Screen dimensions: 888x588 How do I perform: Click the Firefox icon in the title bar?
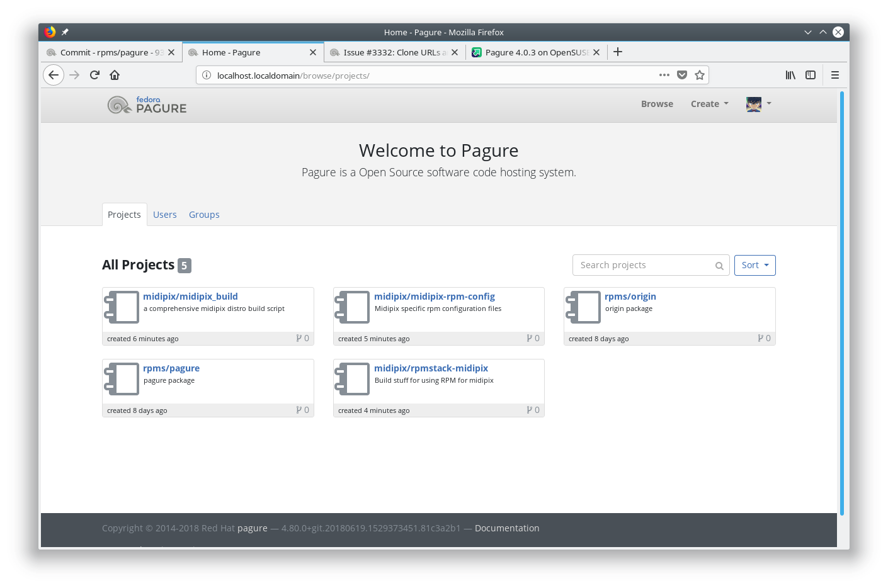[50, 32]
